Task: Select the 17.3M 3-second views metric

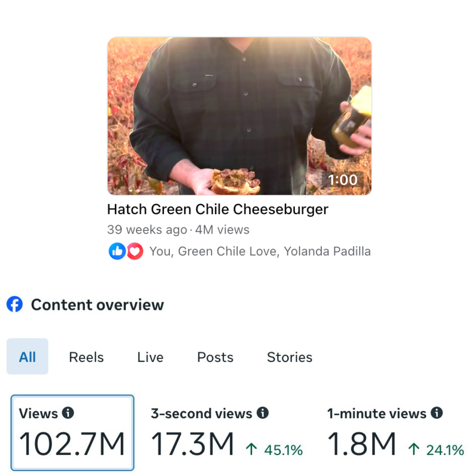Action: tap(192, 444)
